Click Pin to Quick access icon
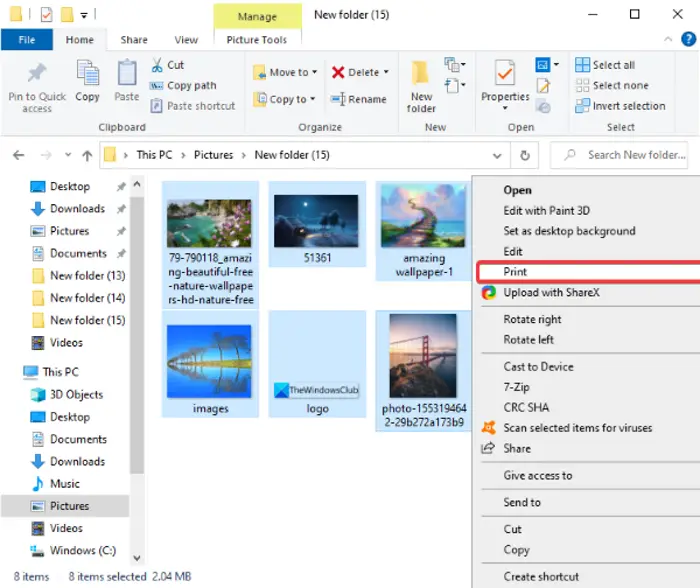 [x=37, y=73]
